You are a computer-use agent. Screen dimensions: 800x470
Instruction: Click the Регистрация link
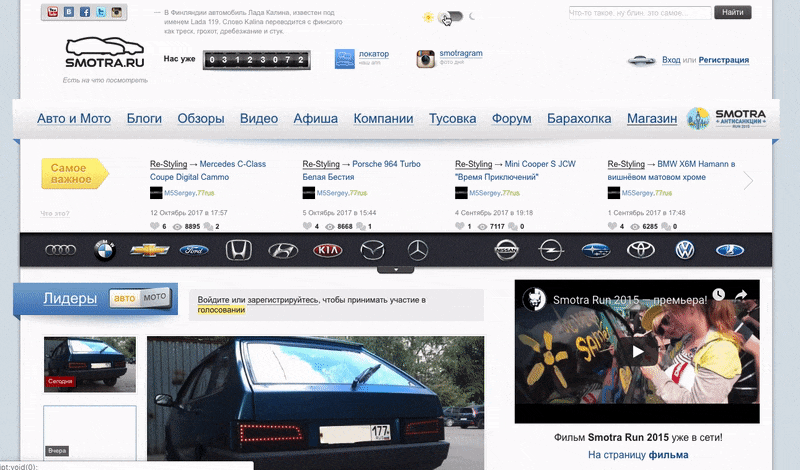click(723, 60)
